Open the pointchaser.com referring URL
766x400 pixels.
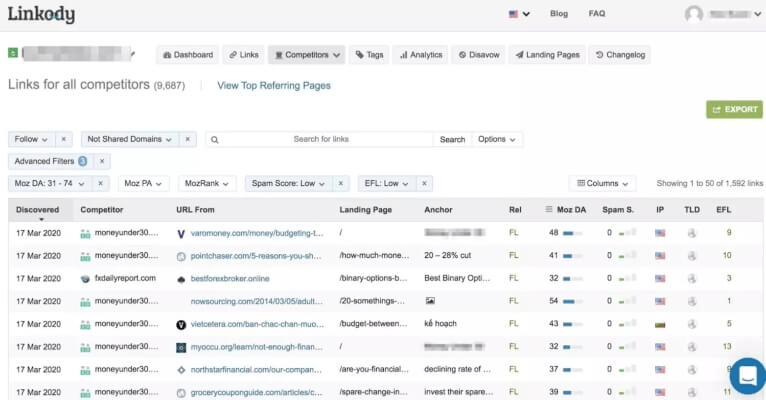coord(256,256)
